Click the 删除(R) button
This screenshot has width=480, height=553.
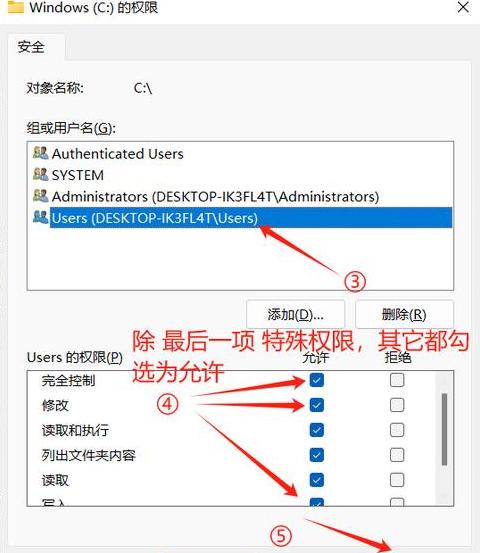pos(404,314)
